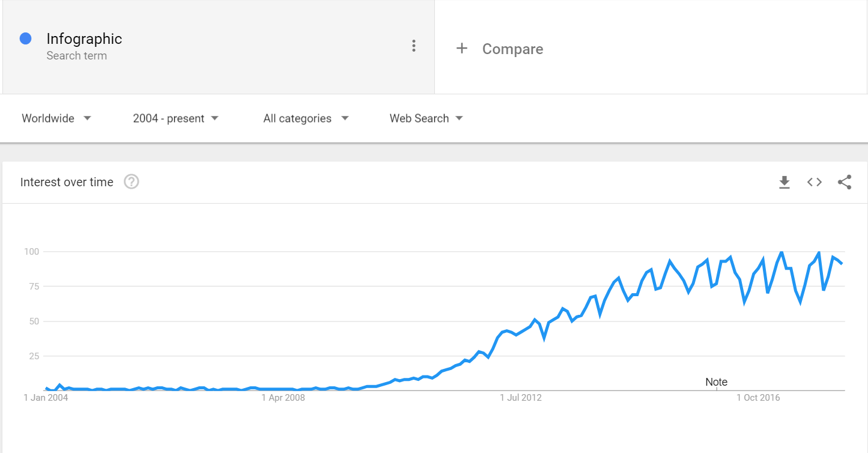
Task: Expand the All categories dropdown
Action: click(x=306, y=118)
